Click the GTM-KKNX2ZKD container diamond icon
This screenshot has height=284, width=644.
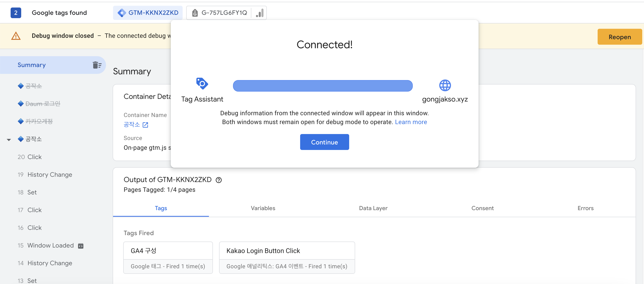click(122, 13)
